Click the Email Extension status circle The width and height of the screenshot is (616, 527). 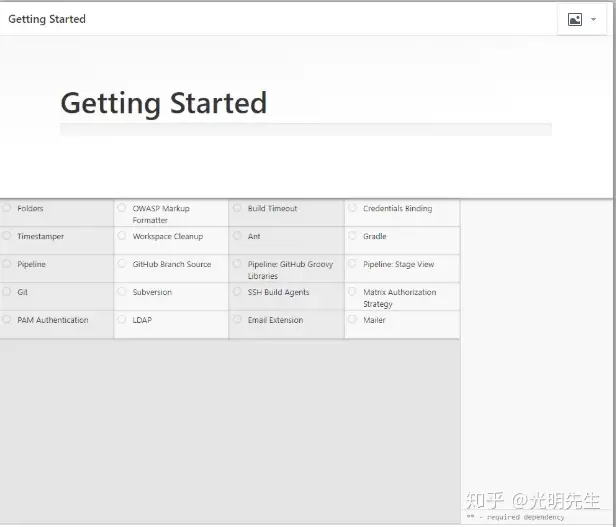pos(237,319)
